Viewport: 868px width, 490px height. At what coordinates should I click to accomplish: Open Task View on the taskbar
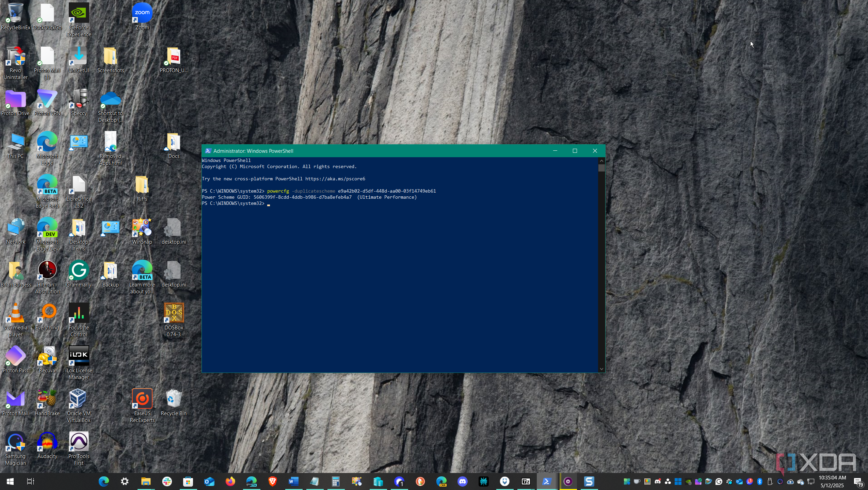[30, 481]
